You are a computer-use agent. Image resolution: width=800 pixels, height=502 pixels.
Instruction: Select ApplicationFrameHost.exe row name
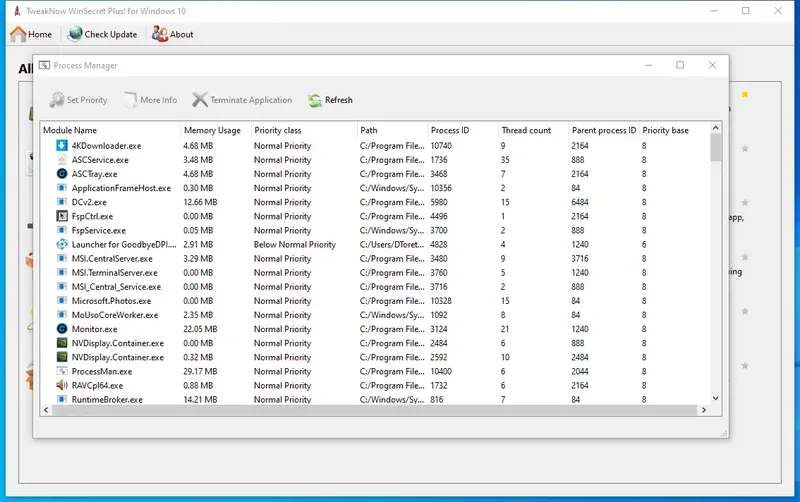click(x=121, y=188)
